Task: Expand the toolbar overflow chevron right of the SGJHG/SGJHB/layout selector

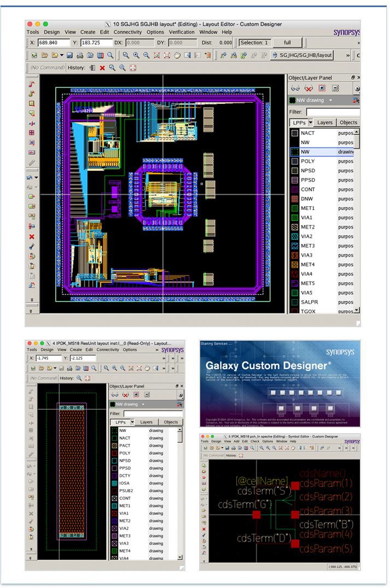Action: tap(348, 55)
